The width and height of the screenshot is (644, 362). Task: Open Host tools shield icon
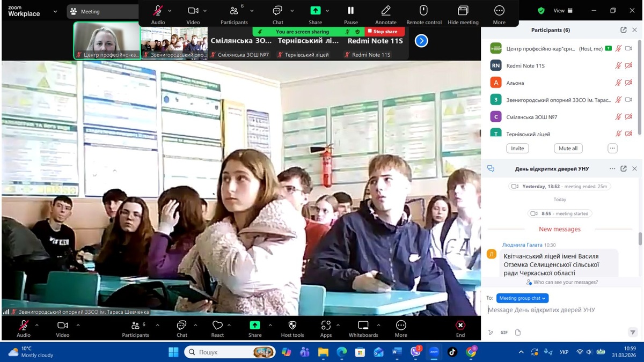point(292,326)
